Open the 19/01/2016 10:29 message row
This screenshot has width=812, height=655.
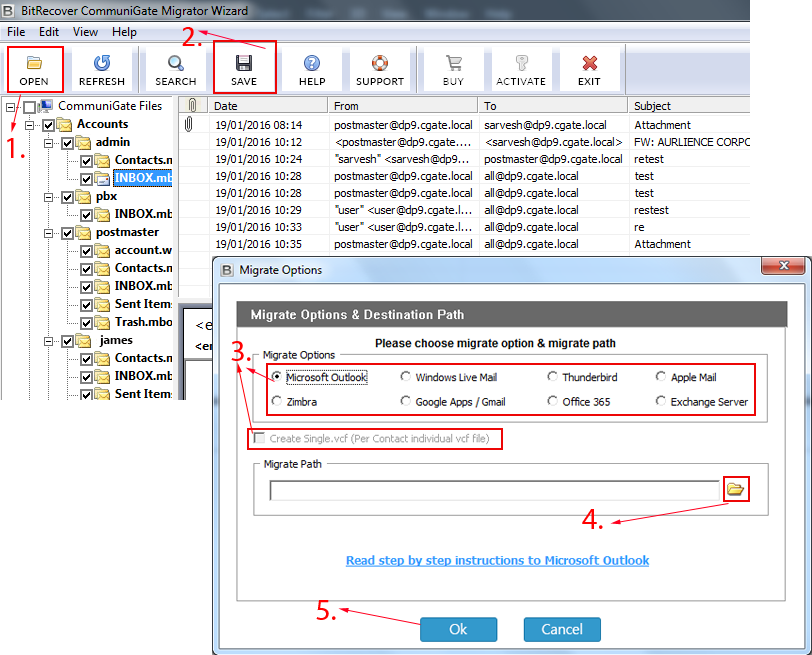tap(465, 210)
